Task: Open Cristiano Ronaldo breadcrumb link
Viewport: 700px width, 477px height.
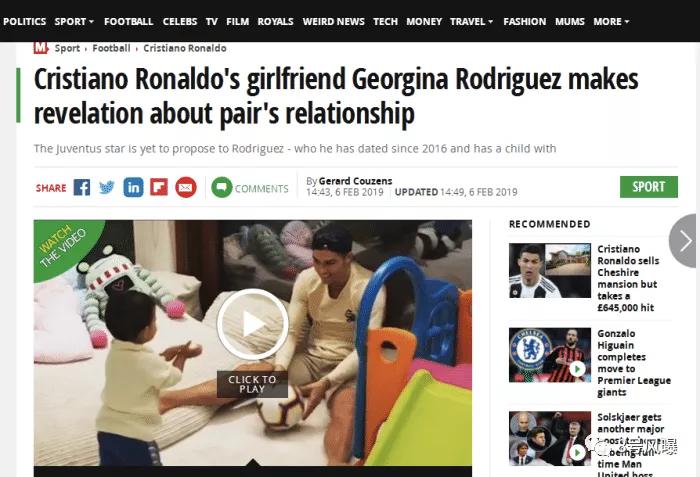Action: [185, 48]
